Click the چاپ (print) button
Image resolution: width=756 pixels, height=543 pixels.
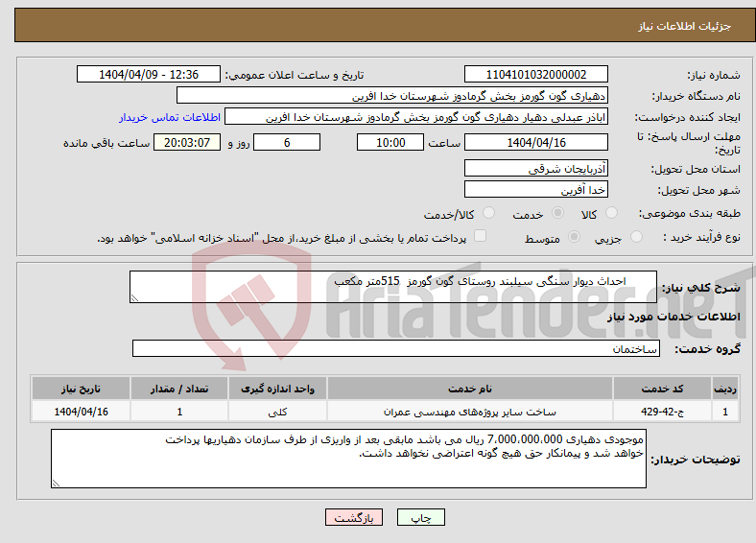tap(420, 517)
